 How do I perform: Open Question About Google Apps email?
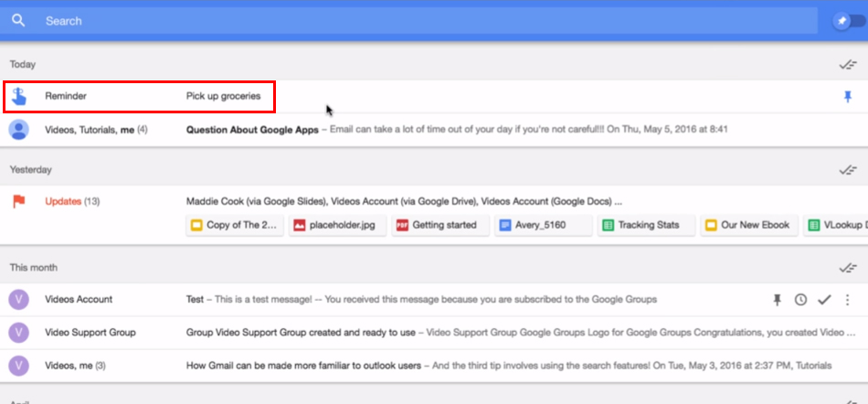pos(434,130)
